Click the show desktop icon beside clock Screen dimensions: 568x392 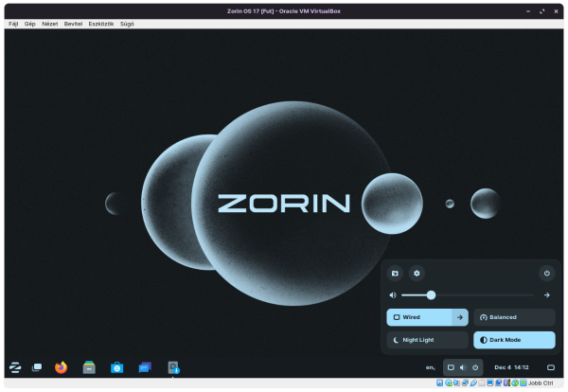551,367
